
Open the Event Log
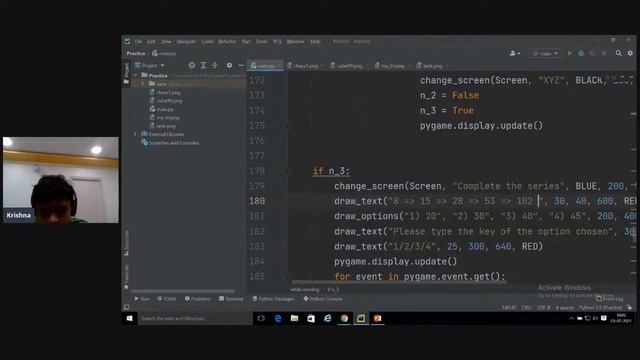[609, 299]
